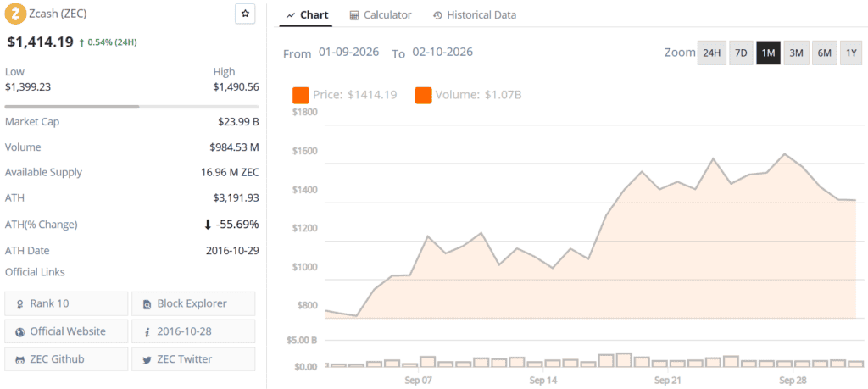Click the Chart tab line icon
Viewport: 868px width, 389px height.
[x=290, y=15]
